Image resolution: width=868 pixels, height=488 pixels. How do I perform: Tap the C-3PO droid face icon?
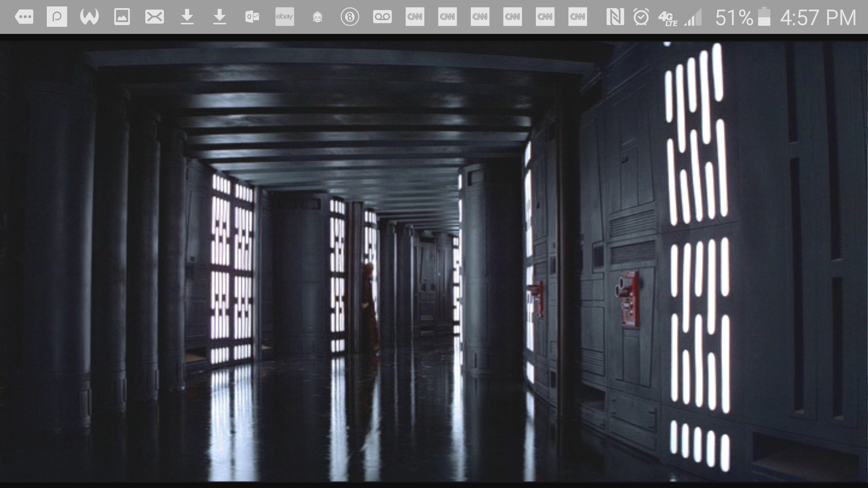(x=317, y=17)
